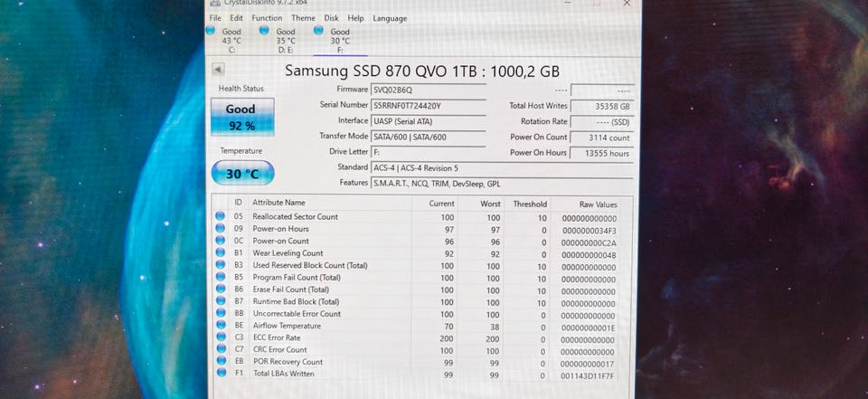Click status icon for Erase Fail Count
Image resolution: width=868 pixels, height=399 pixels.
(221, 290)
